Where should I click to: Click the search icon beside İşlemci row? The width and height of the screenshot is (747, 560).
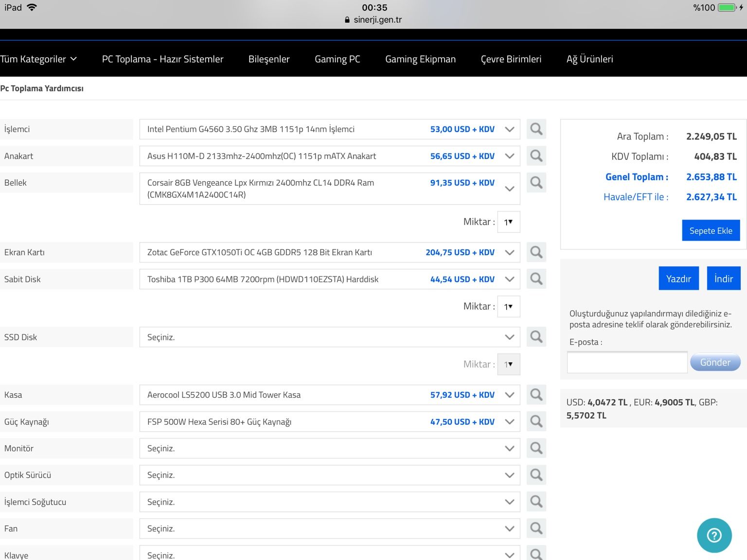[536, 129]
